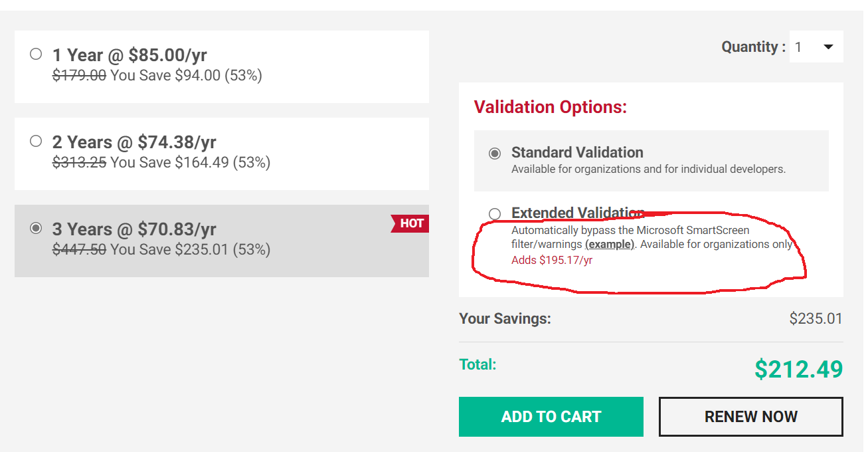
Task: Open the SmartScreen "example" link
Action: point(610,244)
